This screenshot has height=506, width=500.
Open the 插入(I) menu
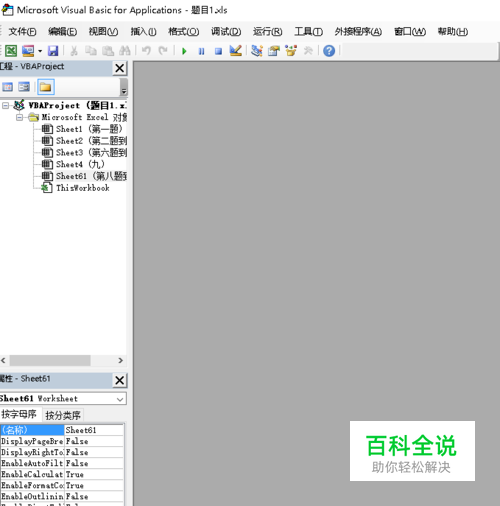[143, 32]
